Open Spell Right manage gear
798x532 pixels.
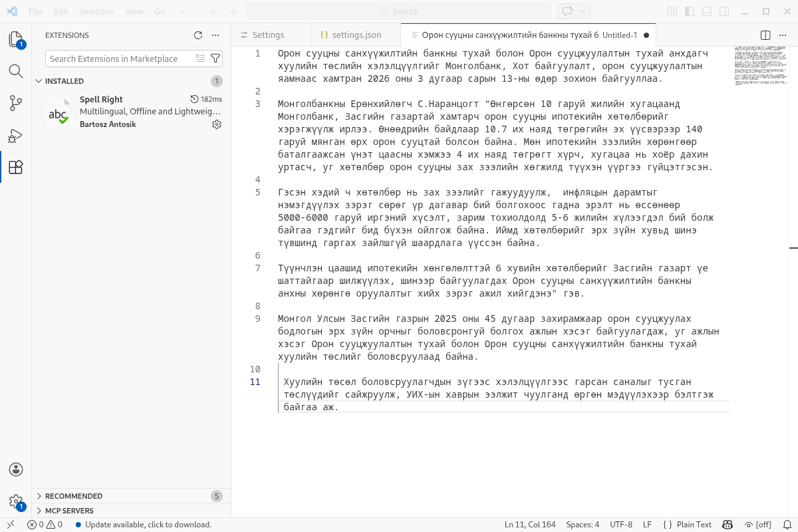click(x=216, y=124)
